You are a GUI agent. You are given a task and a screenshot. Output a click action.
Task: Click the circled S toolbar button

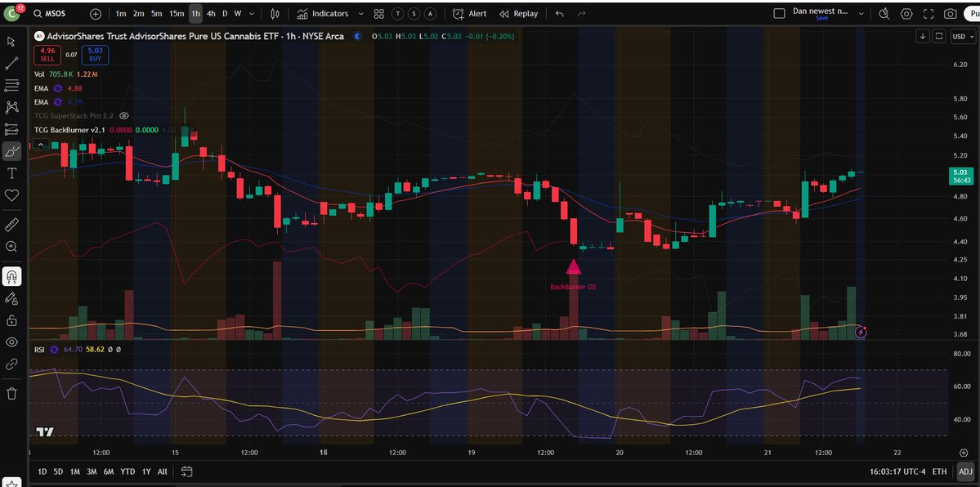click(414, 14)
